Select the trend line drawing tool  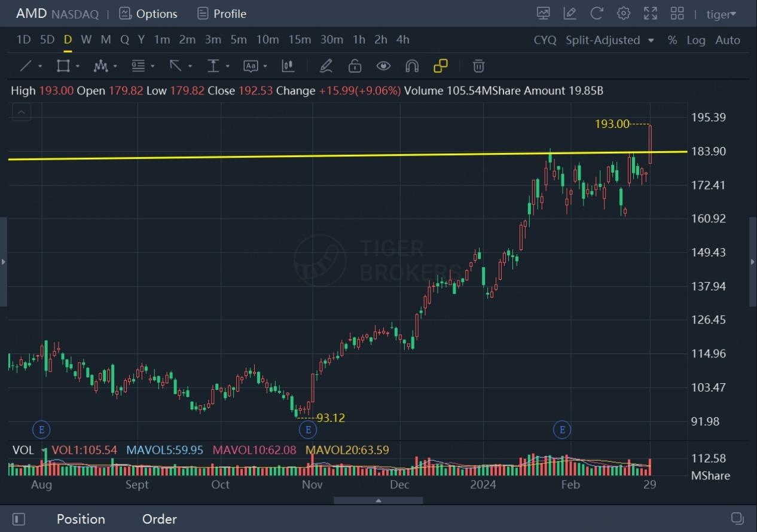point(26,66)
